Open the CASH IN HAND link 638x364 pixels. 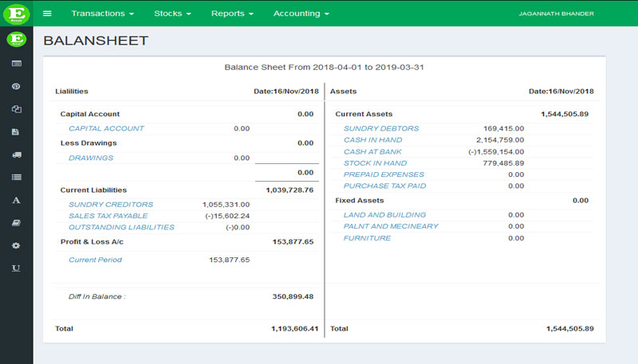click(x=372, y=139)
